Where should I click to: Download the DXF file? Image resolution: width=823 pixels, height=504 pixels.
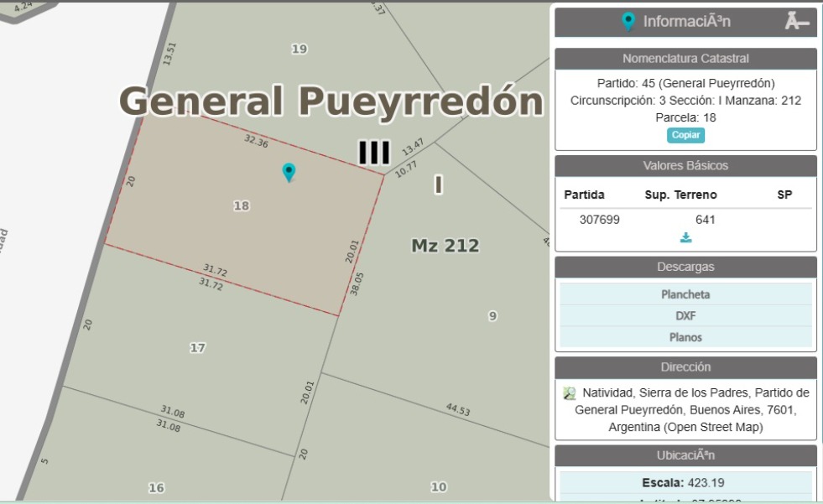point(685,316)
